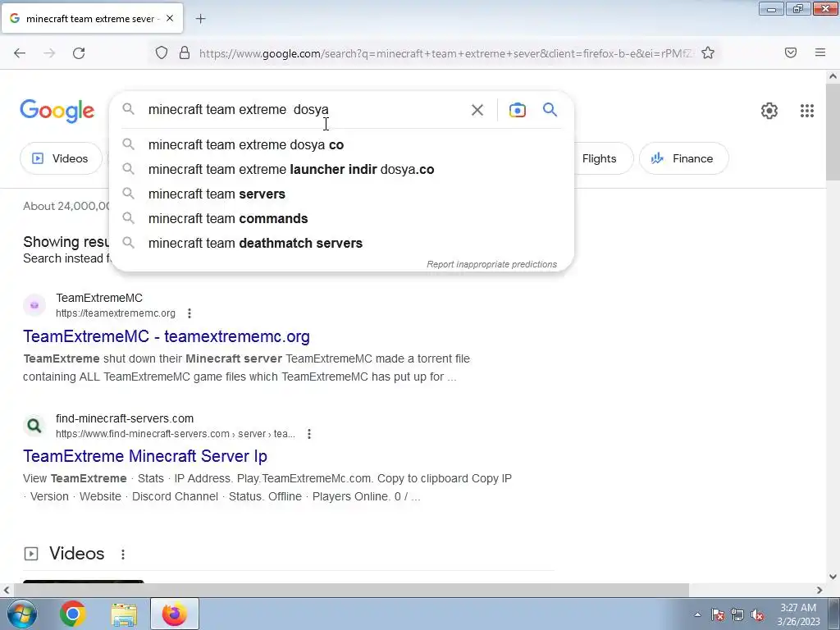Click the Videos section heading
The image size is (840, 630).
(76, 554)
